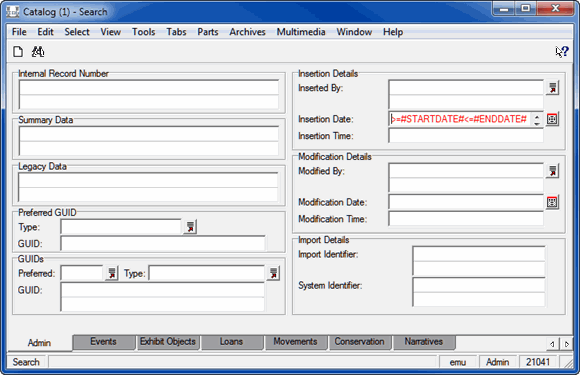Maximize the Catalog window
580x375 pixels.
click(x=525, y=9)
